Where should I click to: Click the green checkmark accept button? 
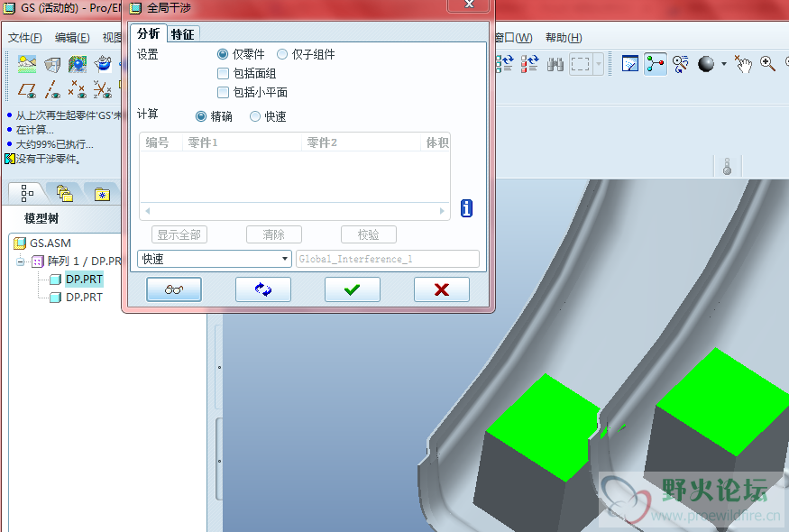click(353, 289)
